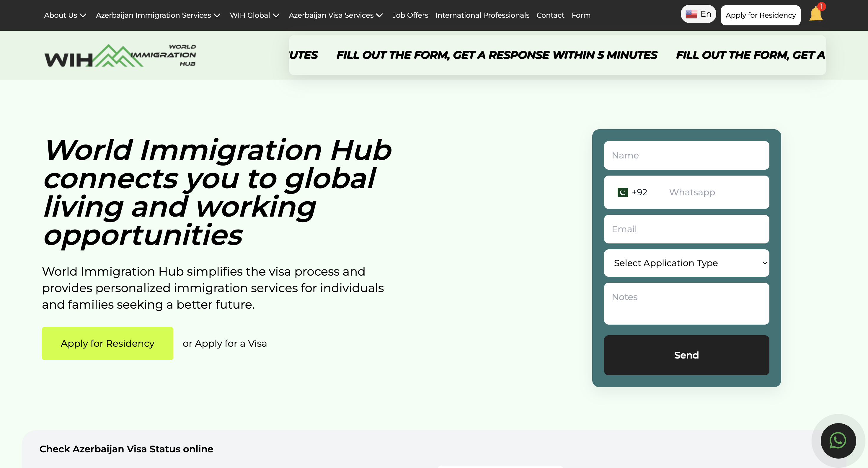
Task: Click the white Apply for Residency header button
Action: pos(760,15)
